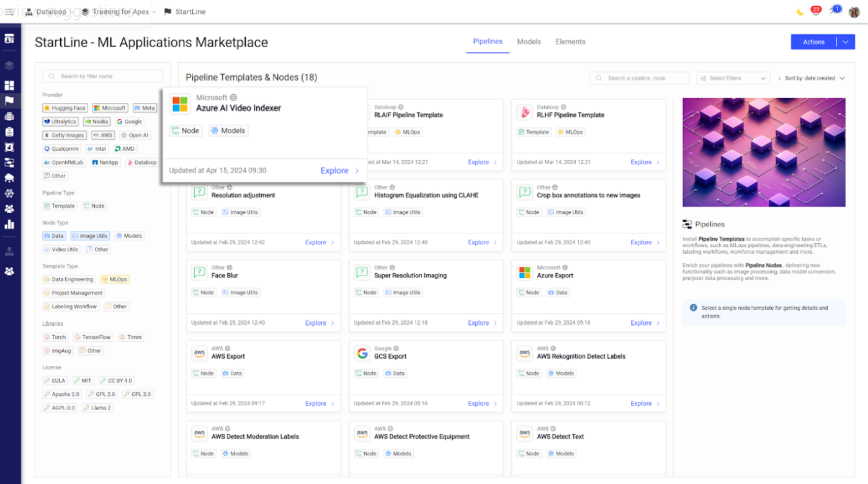
Task: Open the Select Filters dropdown
Action: point(732,78)
